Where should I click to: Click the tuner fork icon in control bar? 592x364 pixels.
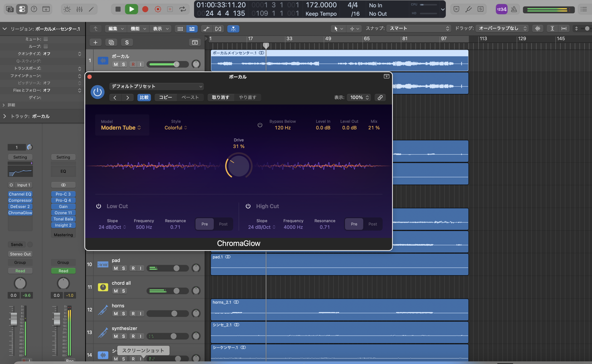468,9
